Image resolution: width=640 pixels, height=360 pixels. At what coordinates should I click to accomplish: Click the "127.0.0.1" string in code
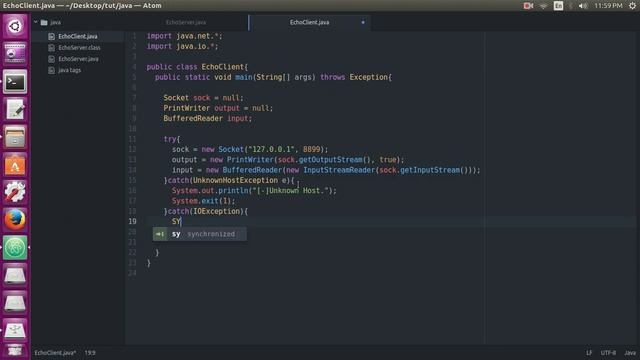click(271, 149)
